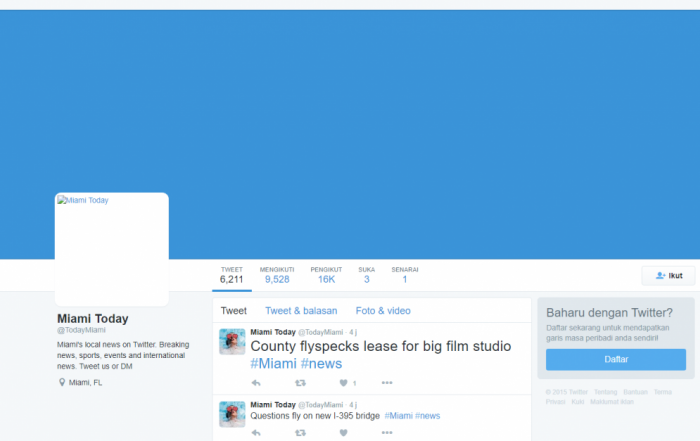
Task: Click the Daftar sign-up button
Action: (x=616, y=359)
